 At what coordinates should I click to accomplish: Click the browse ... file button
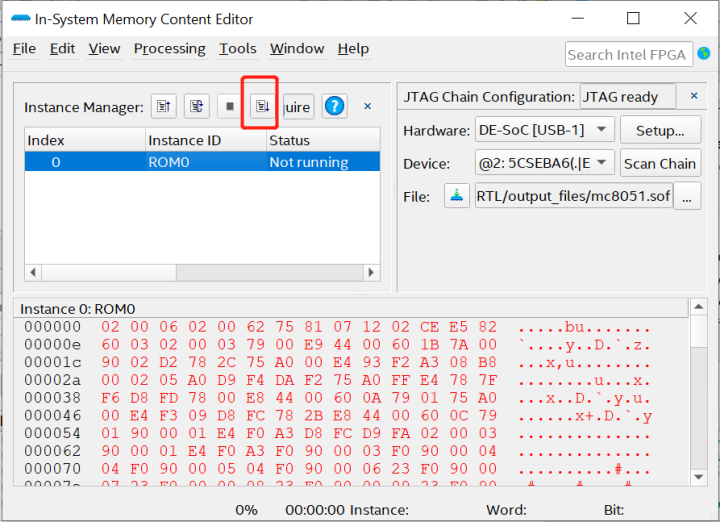tap(687, 196)
